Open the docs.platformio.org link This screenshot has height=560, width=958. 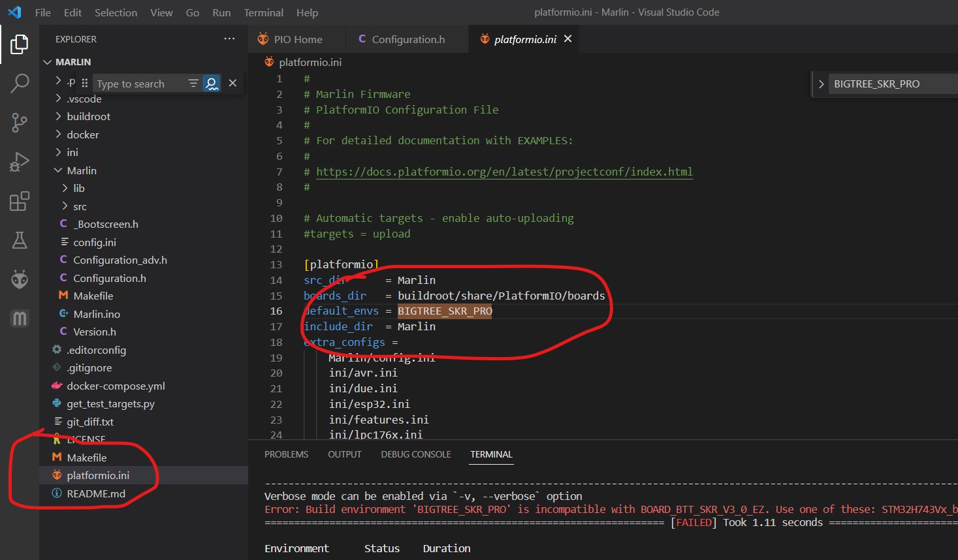click(504, 172)
